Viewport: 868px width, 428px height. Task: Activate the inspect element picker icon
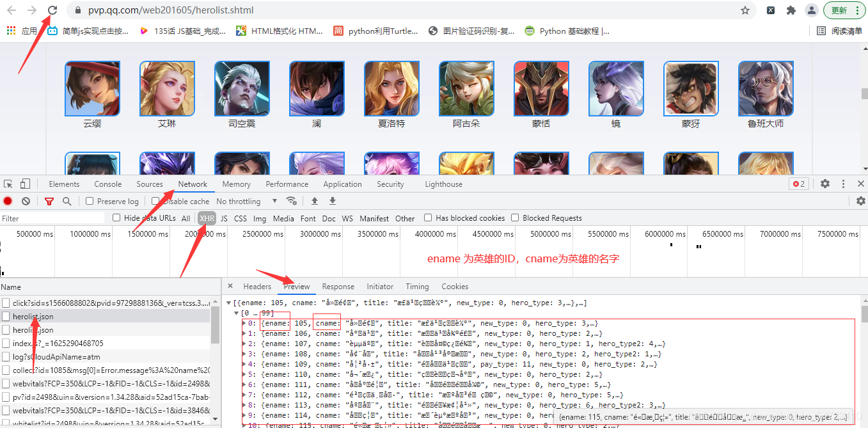pos(8,184)
